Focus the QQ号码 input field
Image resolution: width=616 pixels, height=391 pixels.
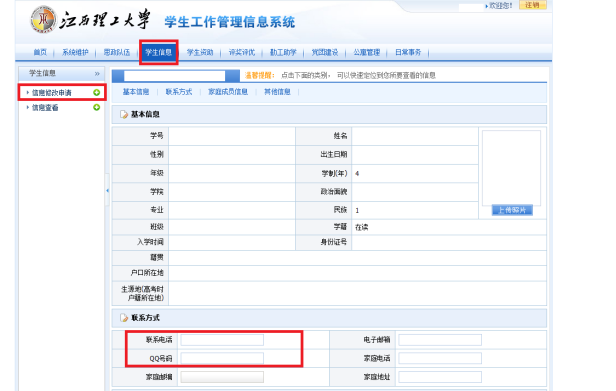click(x=222, y=358)
